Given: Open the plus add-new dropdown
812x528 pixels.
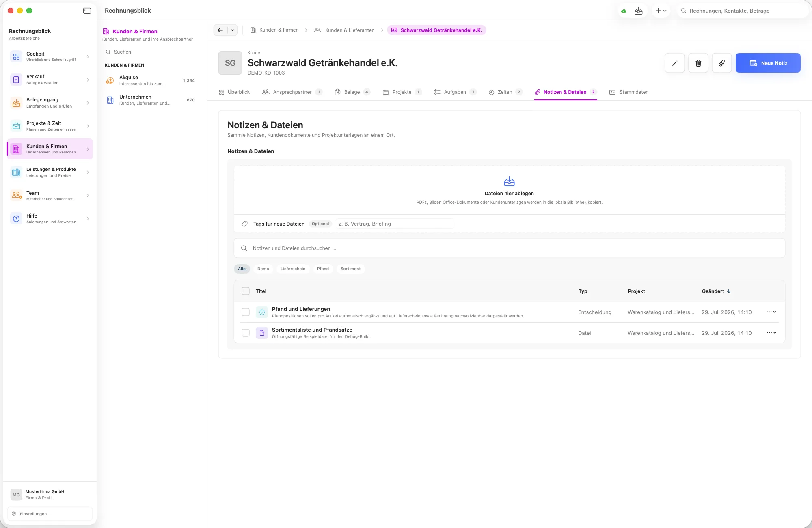Looking at the screenshot, I should [x=661, y=11].
